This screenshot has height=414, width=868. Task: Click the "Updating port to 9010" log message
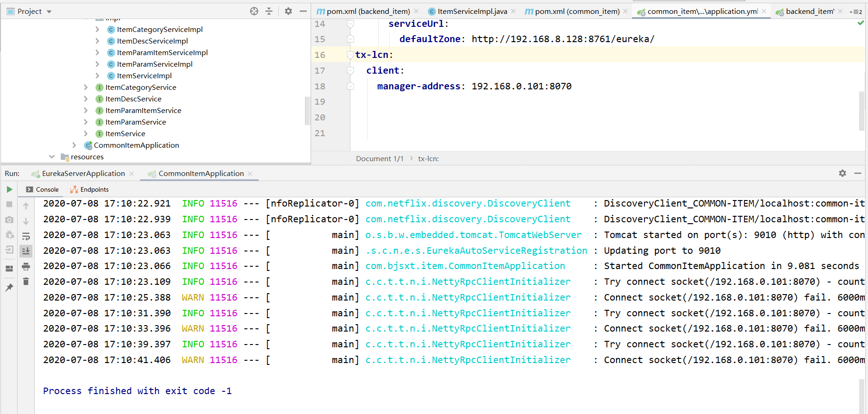coord(662,251)
